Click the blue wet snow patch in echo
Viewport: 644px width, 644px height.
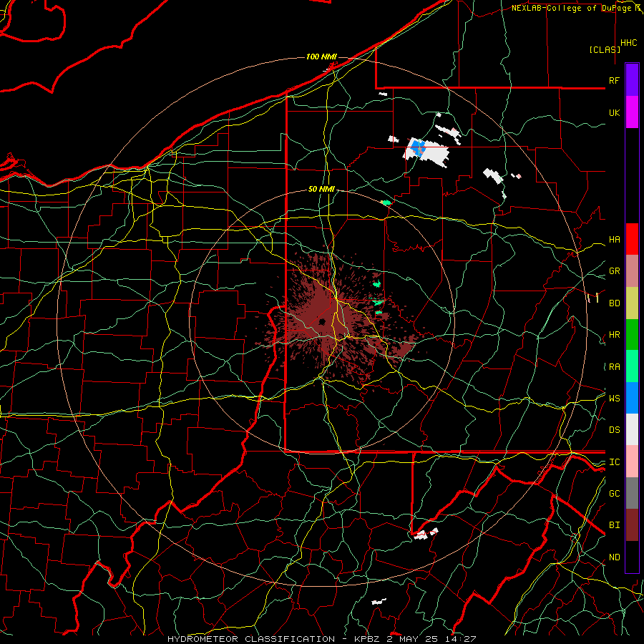coord(418,147)
